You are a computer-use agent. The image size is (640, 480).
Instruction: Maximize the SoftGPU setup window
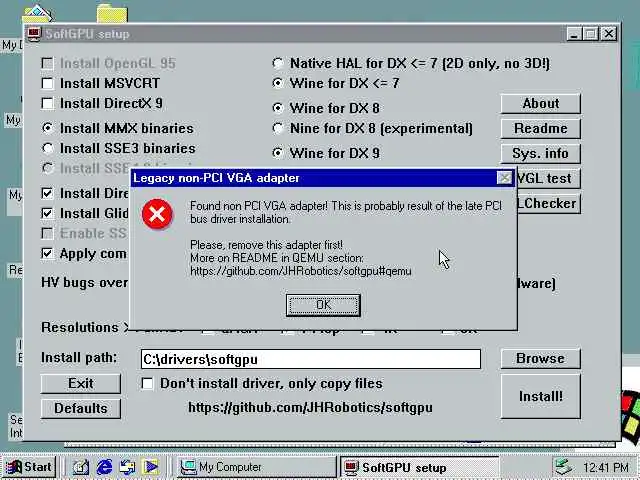click(590, 33)
